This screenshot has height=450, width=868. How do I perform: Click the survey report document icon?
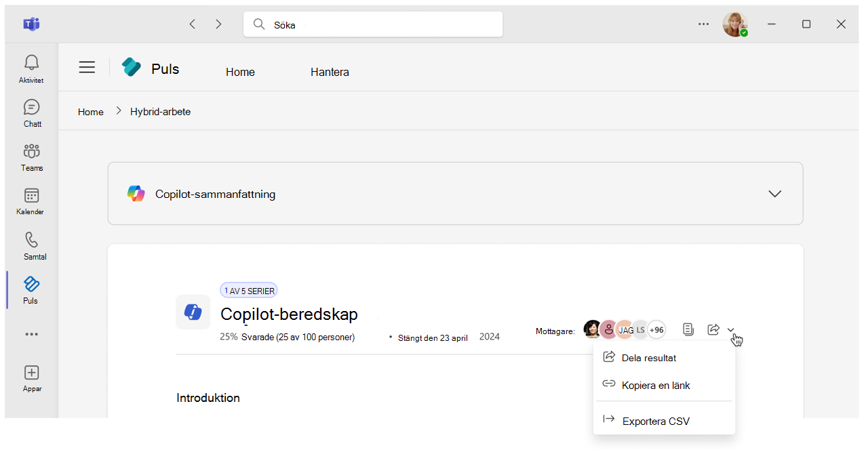click(x=688, y=329)
